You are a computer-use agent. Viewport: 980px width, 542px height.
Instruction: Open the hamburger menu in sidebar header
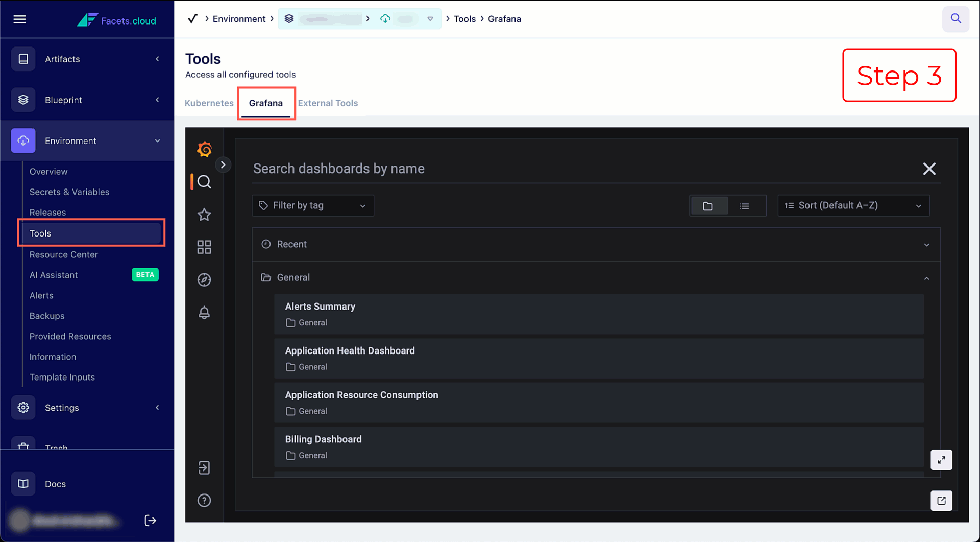(x=19, y=19)
